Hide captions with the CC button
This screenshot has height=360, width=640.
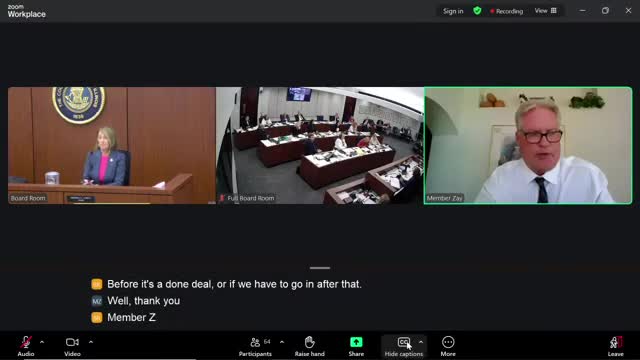tap(404, 342)
